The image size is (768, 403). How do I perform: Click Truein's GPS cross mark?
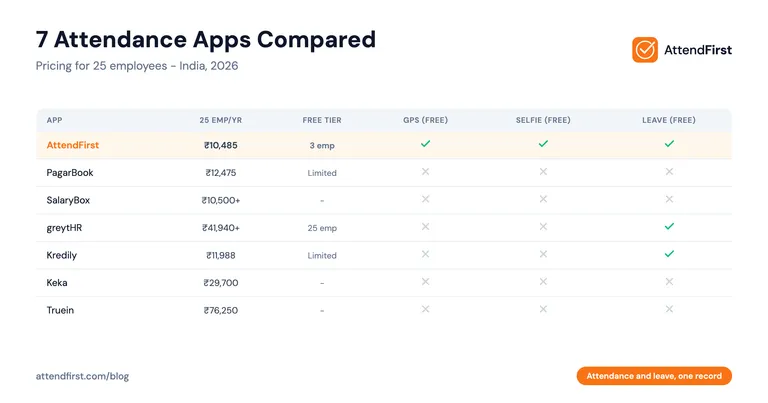[x=425, y=309]
